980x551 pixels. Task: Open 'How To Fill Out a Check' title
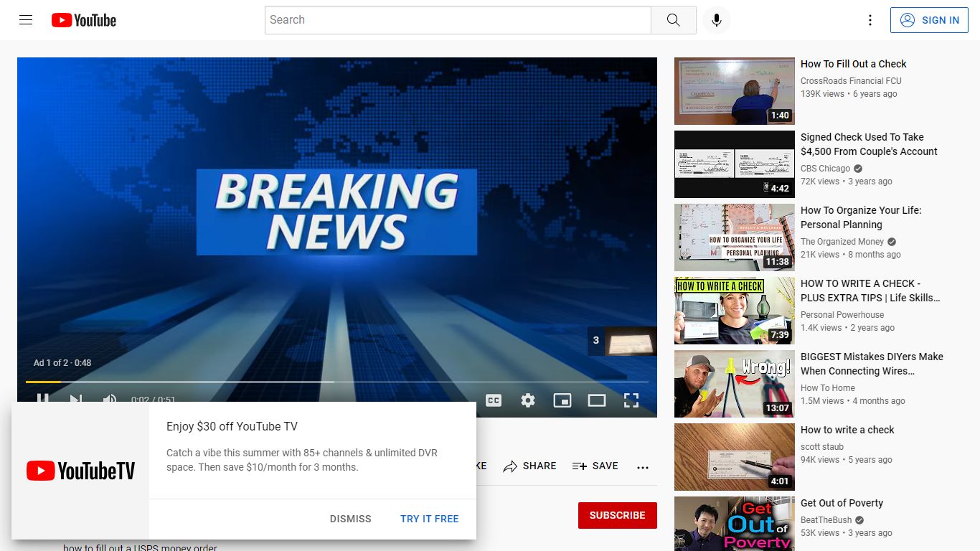tap(854, 64)
